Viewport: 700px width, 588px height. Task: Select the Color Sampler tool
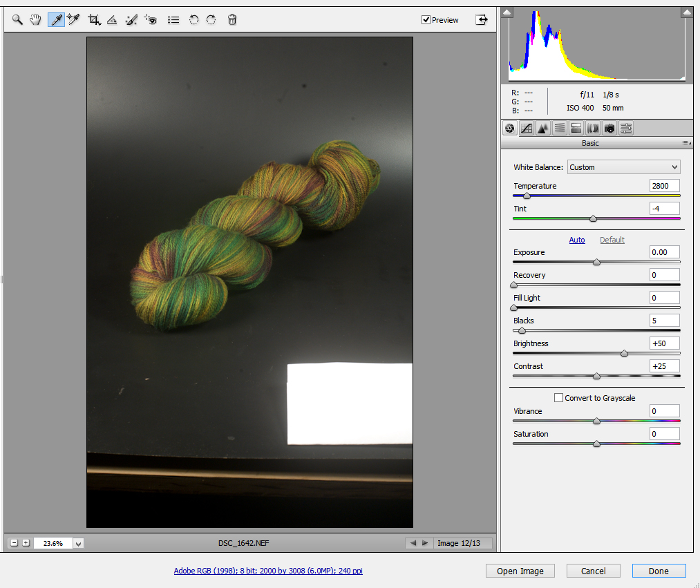coord(74,20)
